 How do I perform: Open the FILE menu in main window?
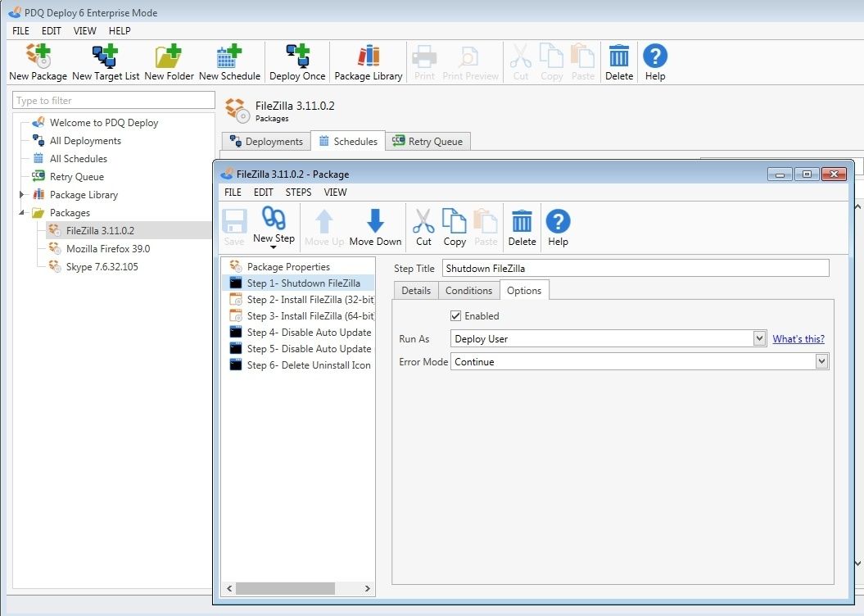coord(21,31)
